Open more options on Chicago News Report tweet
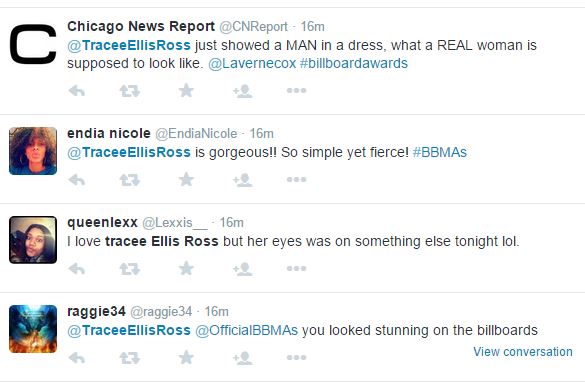The image size is (585, 386). click(x=296, y=90)
